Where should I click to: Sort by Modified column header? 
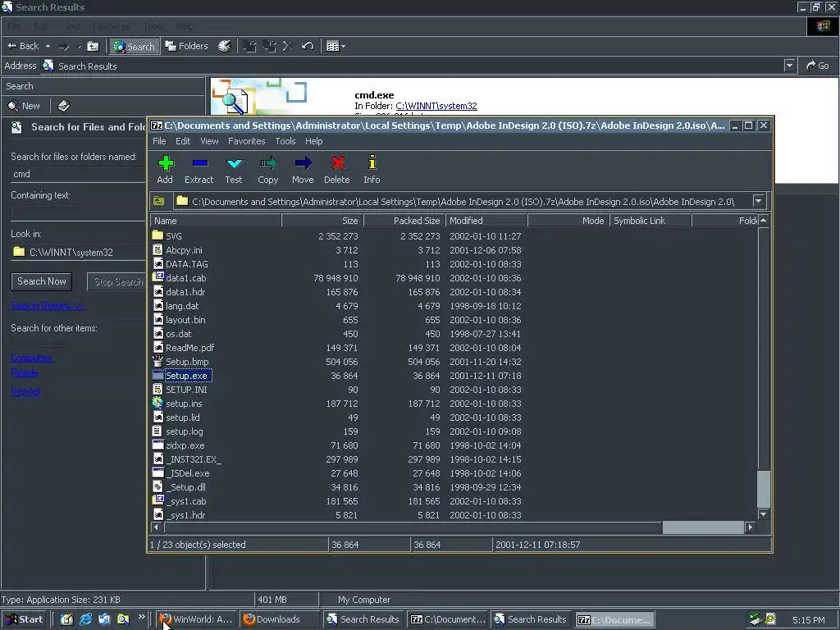(x=486, y=221)
